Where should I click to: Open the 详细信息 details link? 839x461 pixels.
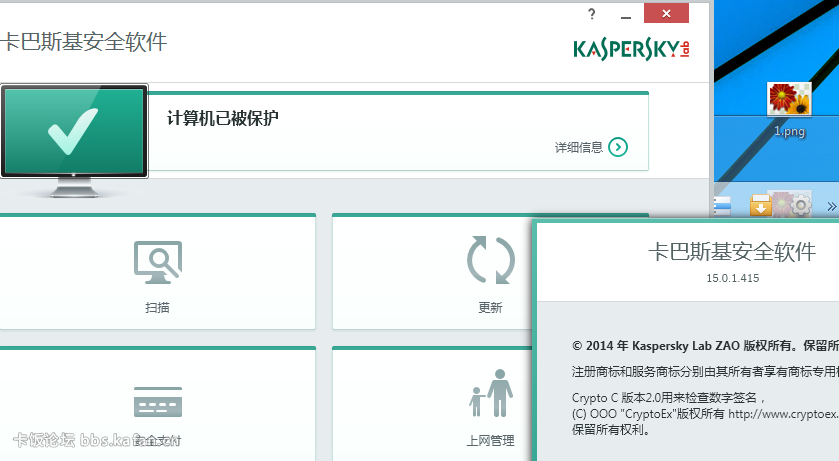578,148
